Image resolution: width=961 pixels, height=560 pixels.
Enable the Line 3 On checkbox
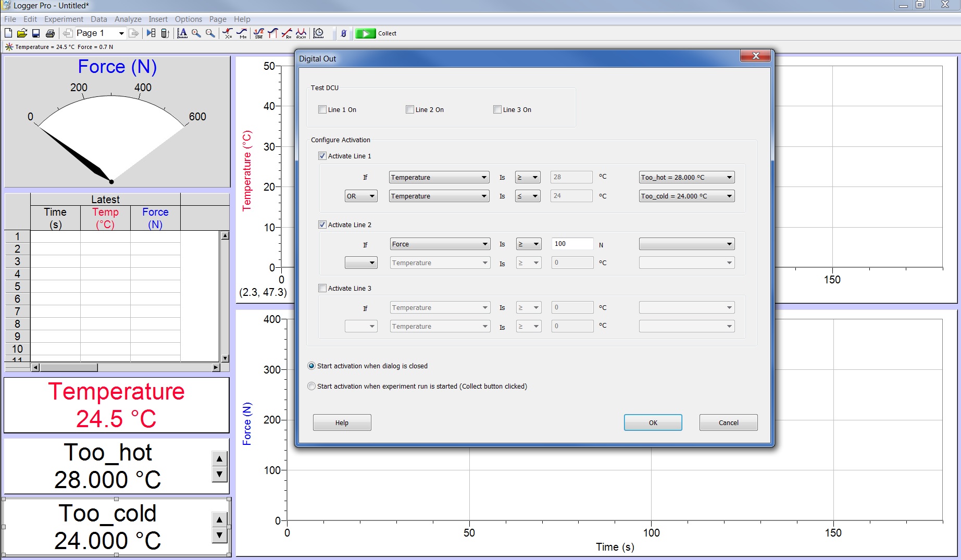point(497,109)
